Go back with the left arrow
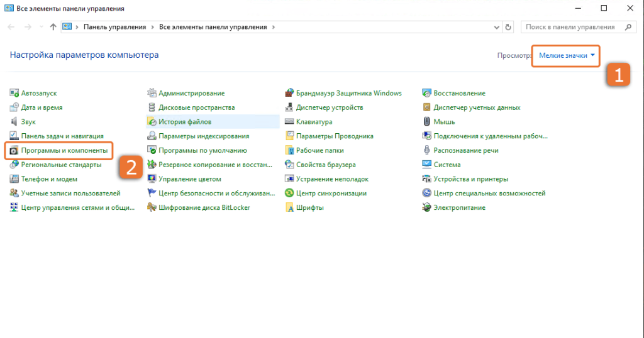 click(x=11, y=27)
